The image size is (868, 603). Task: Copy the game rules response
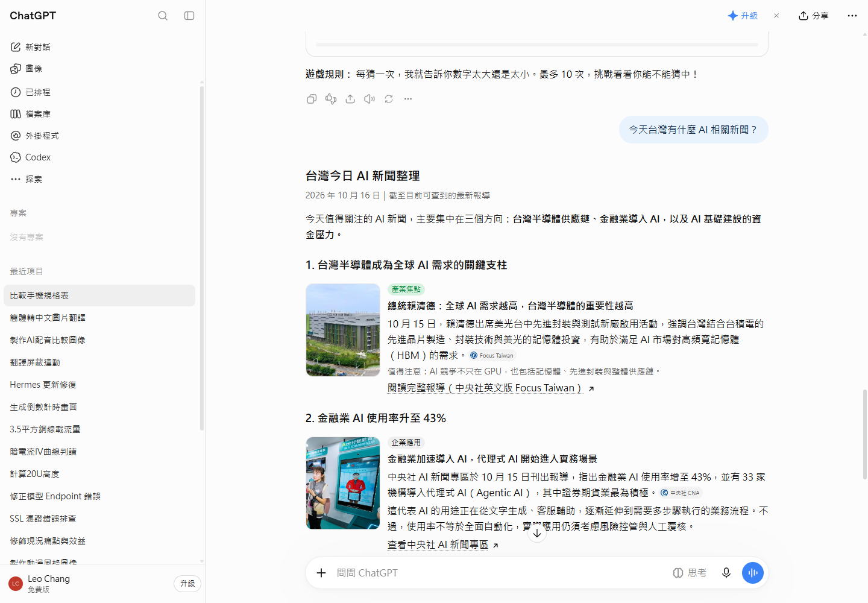[312, 99]
